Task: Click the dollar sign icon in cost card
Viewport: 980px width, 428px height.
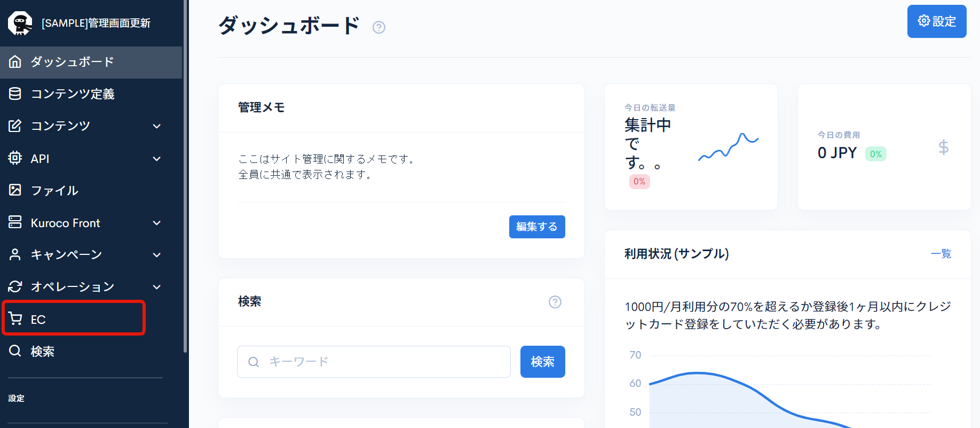Action: [x=943, y=147]
